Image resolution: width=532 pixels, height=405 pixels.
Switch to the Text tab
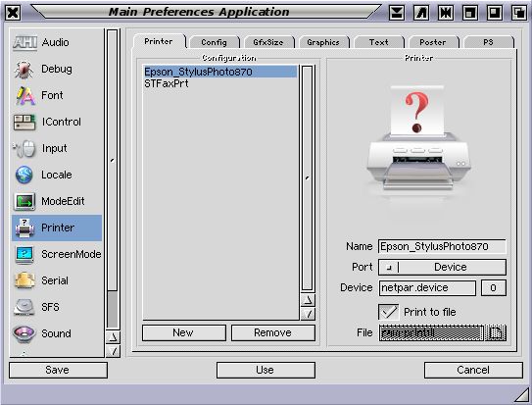tap(378, 42)
